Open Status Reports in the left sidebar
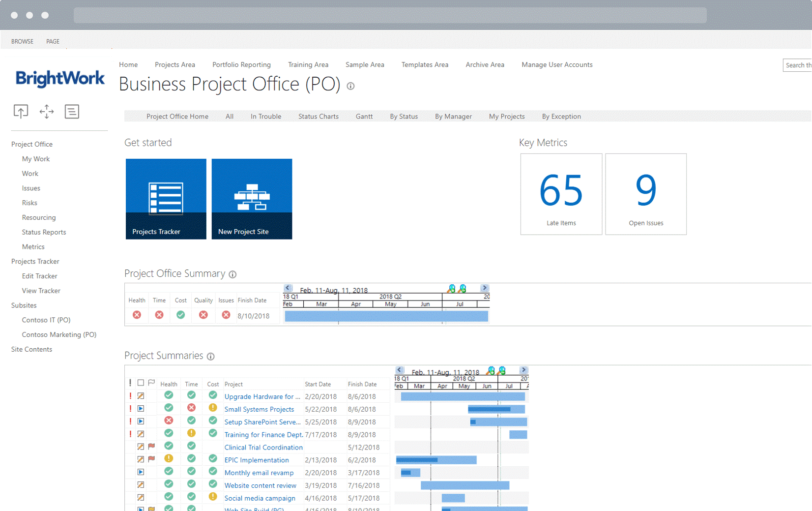 tap(44, 232)
